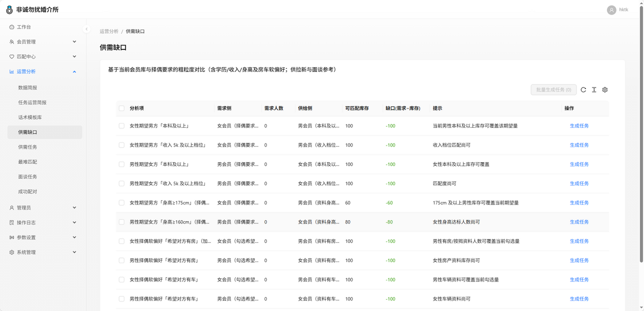Click the 匹配中心 heart icon
The image size is (644, 311).
pos(12,56)
